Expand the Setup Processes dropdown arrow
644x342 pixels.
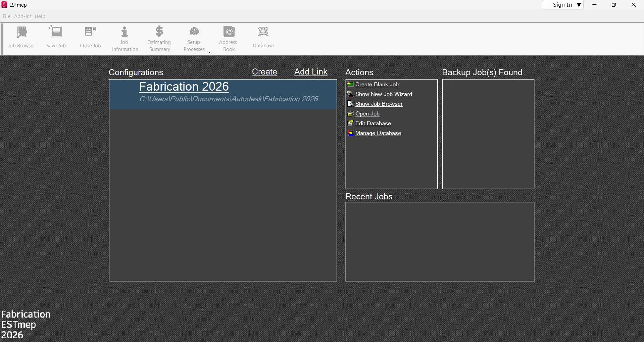click(x=209, y=52)
